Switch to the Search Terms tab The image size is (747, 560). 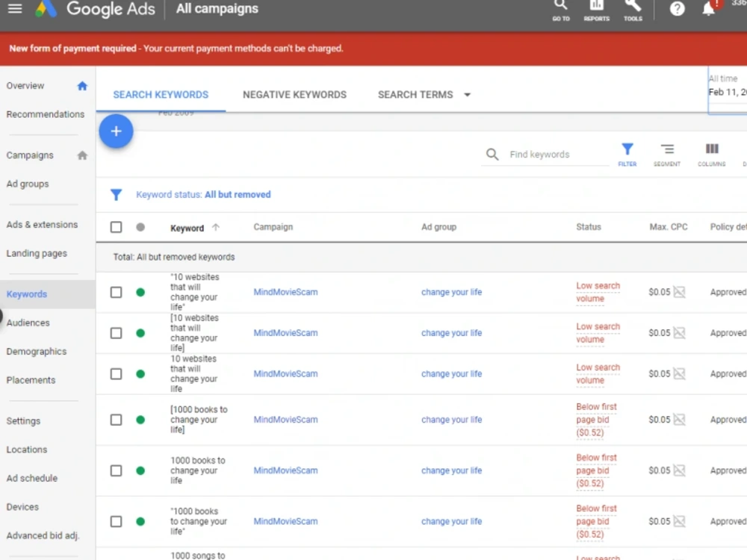tap(415, 95)
